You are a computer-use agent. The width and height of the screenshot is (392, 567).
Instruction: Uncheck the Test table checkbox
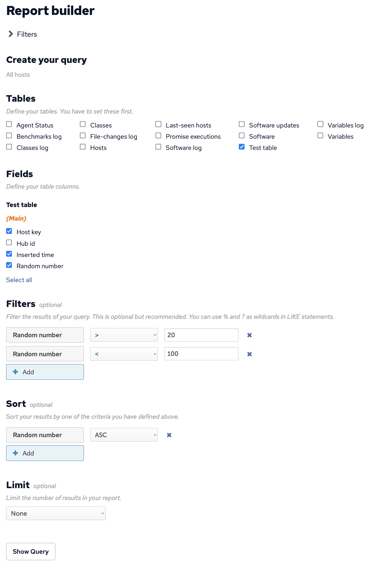pyautogui.click(x=242, y=147)
